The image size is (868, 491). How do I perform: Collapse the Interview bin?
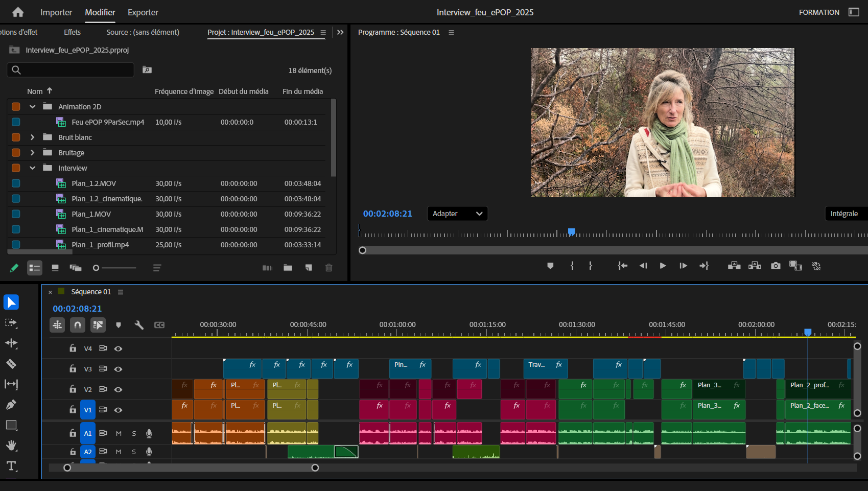[x=32, y=168]
